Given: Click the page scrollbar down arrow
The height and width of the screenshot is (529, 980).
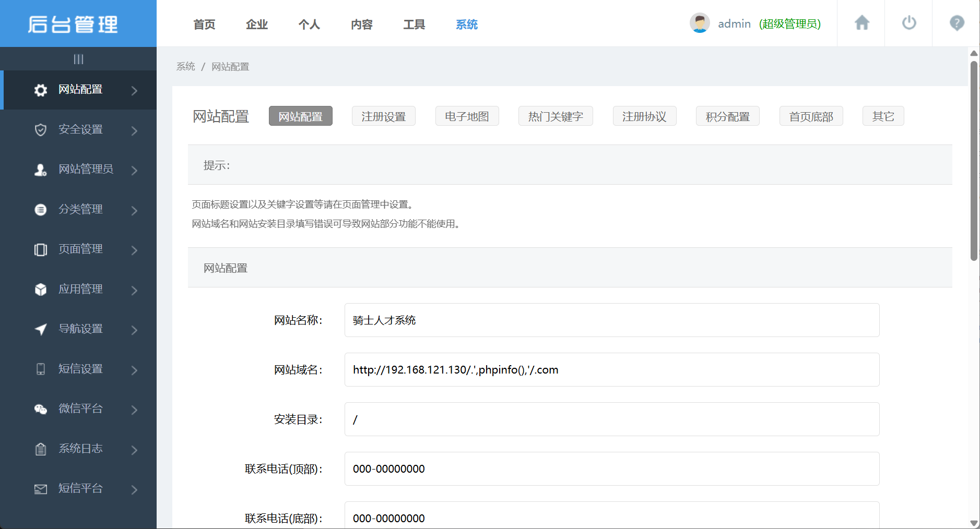Looking at the screenshot, I should pyautogui.click(x=974, y=523).
